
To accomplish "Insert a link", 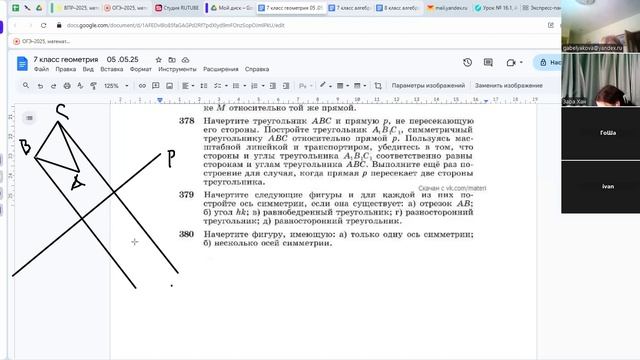I will tap(142, 86).
